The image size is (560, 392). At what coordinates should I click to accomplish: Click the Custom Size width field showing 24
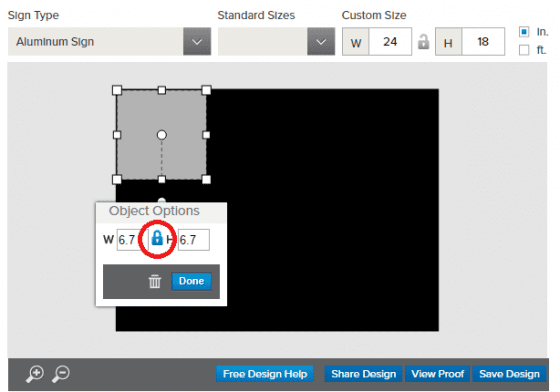[390, 41]
